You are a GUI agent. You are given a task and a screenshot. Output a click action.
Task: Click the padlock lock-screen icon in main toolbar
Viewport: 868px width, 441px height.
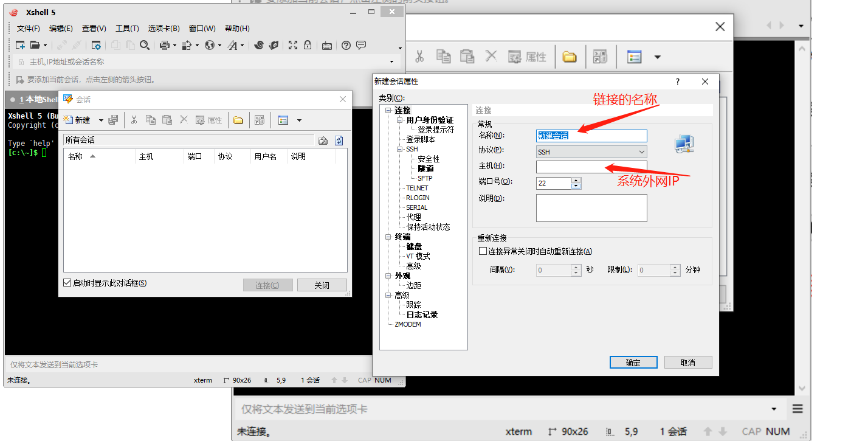tap(308, 45)
